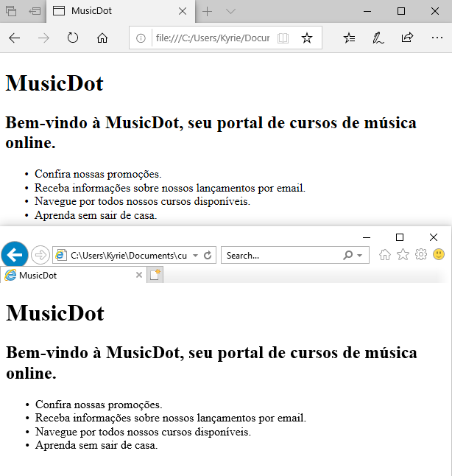452x476 pixels.
Task: Open a new tab in Edge
Action: tap(207, 12)
